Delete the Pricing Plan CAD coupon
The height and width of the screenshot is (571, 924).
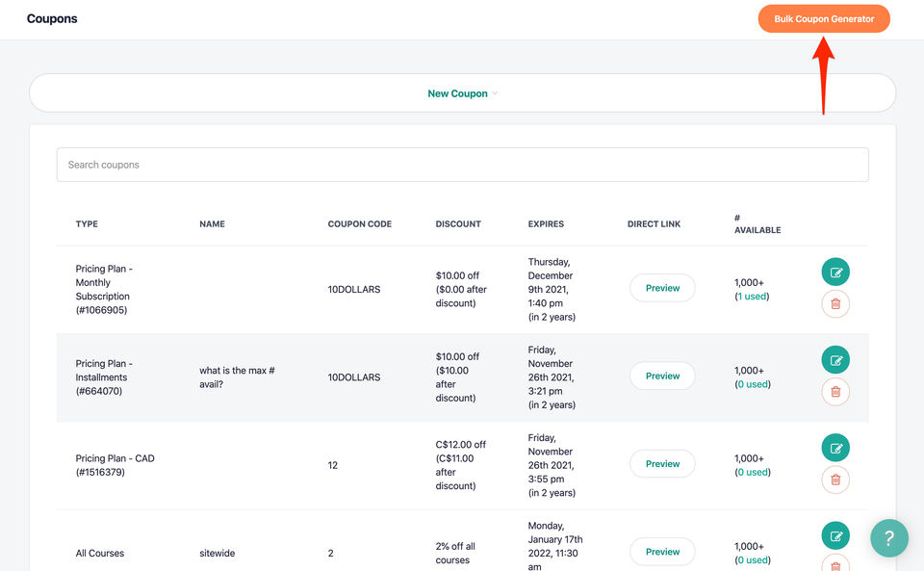click(x=835, y=480)
